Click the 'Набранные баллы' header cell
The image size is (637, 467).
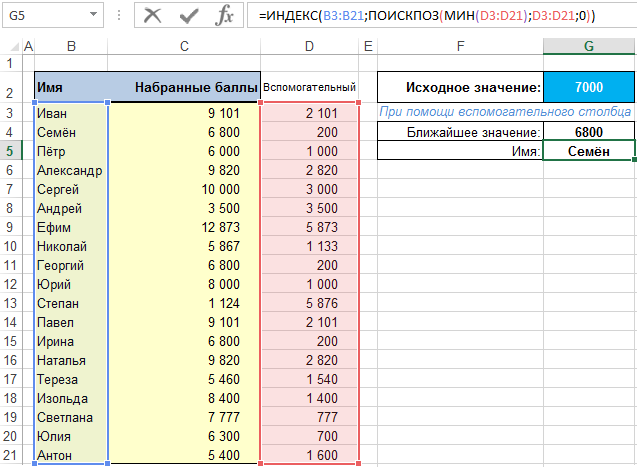click(x=184, y=87)
